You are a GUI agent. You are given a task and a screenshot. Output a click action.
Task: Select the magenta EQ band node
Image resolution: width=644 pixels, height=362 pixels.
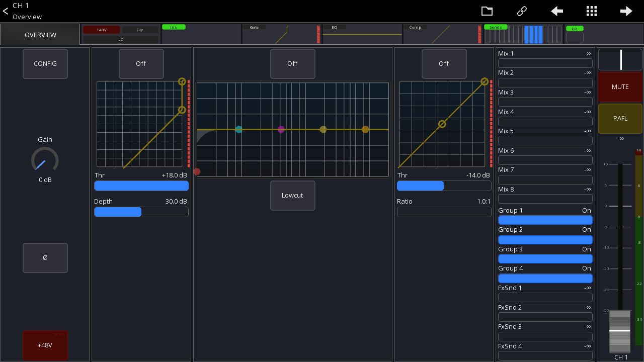(281, 129)
